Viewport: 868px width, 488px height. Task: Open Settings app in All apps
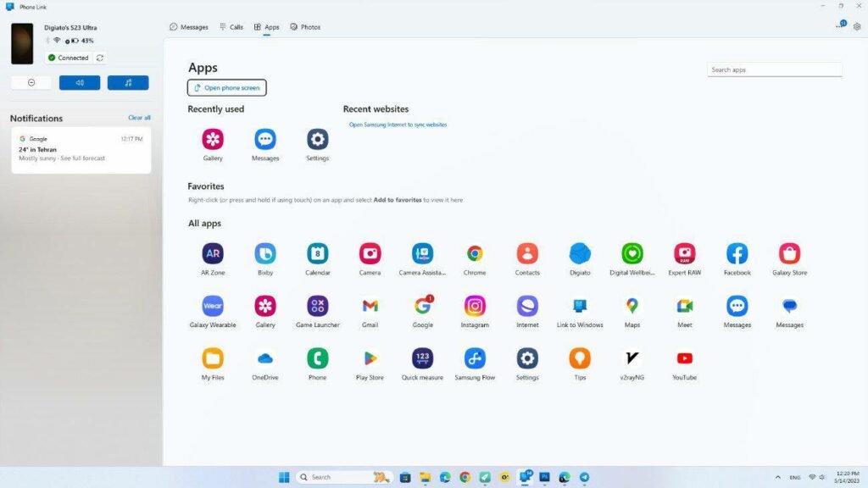click(527, 358)
